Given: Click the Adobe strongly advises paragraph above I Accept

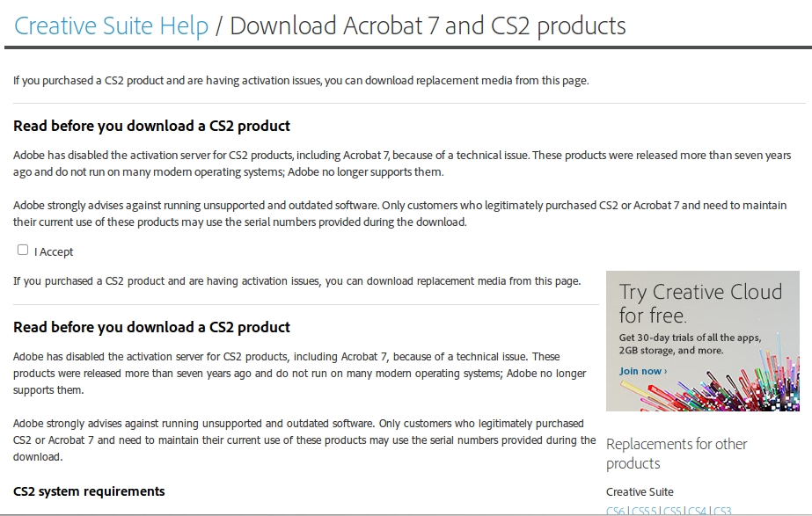Looking at the screenshot, I should [x=399, y=214].
